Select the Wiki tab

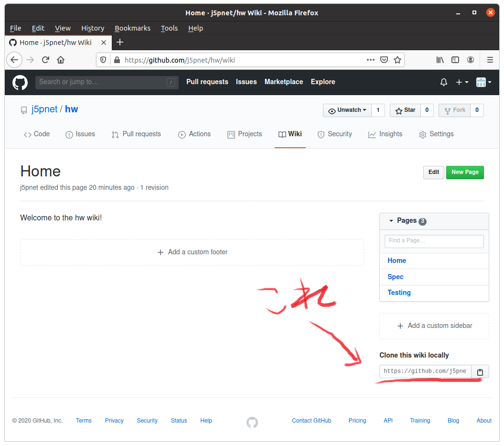coord(290,134)
